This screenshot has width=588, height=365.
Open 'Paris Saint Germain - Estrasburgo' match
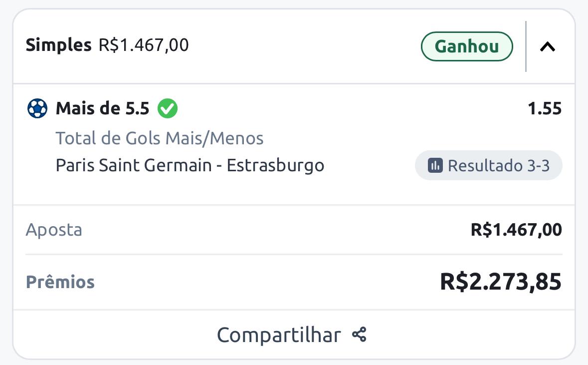[x=190, y=165]
